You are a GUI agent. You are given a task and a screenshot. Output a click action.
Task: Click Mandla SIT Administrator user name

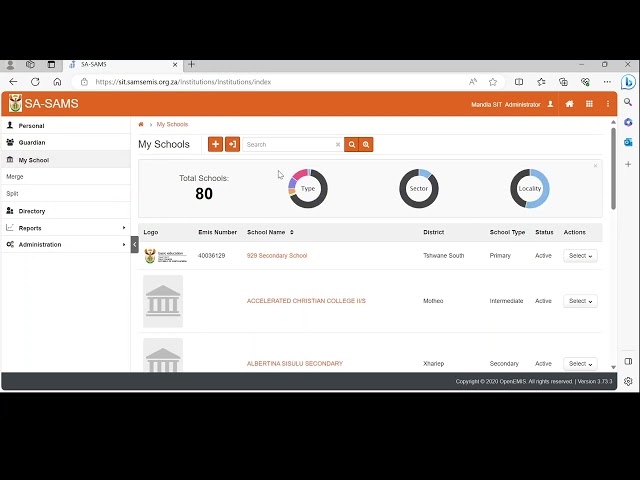click(x=506, y=104)
